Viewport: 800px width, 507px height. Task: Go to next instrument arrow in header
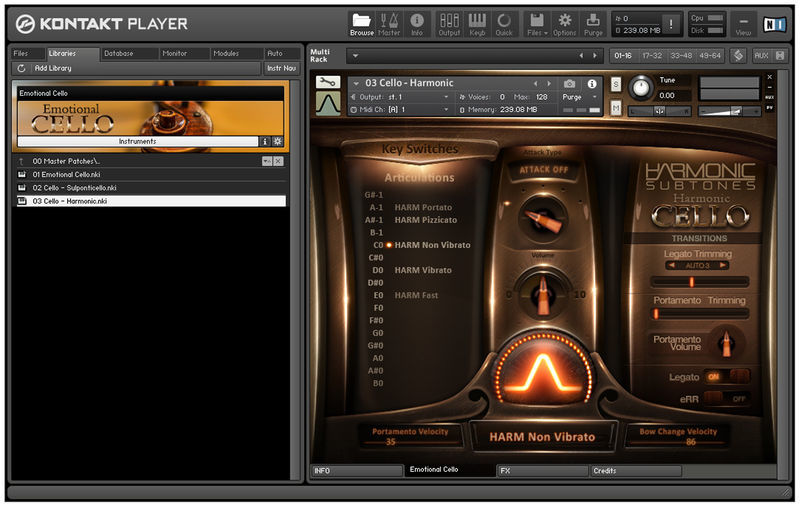[549, 84]
